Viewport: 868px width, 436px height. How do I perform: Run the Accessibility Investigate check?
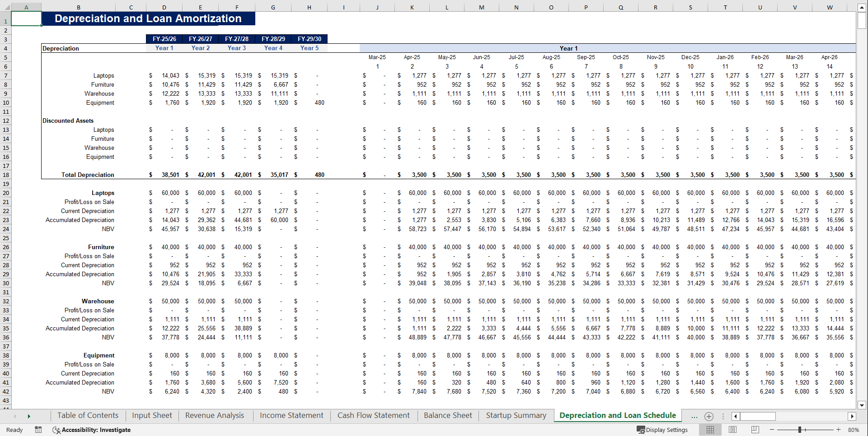click(92, 430)
